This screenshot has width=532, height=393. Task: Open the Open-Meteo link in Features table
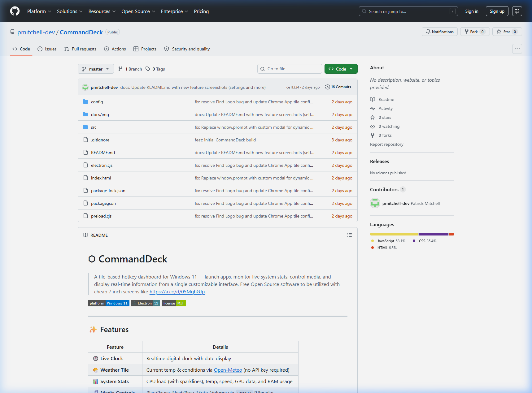coord(228,370)
